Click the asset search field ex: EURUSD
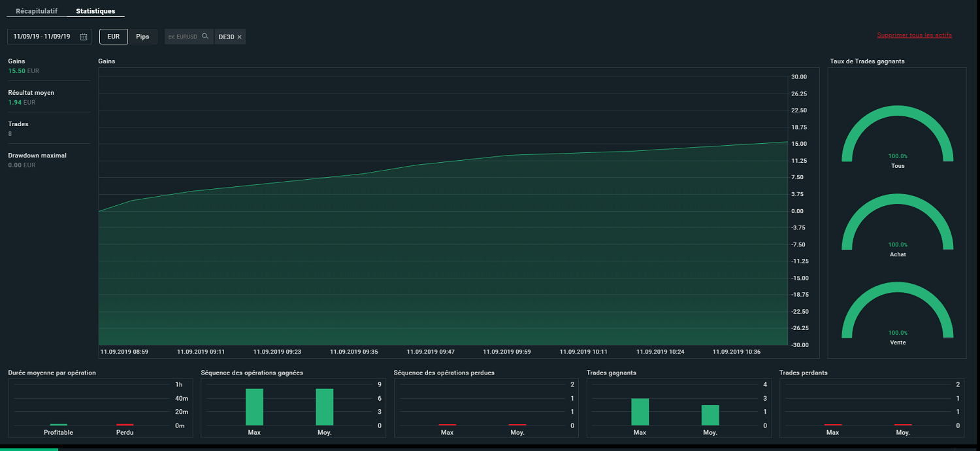This screenshot has height=451, width=980. tap(189, 37)
